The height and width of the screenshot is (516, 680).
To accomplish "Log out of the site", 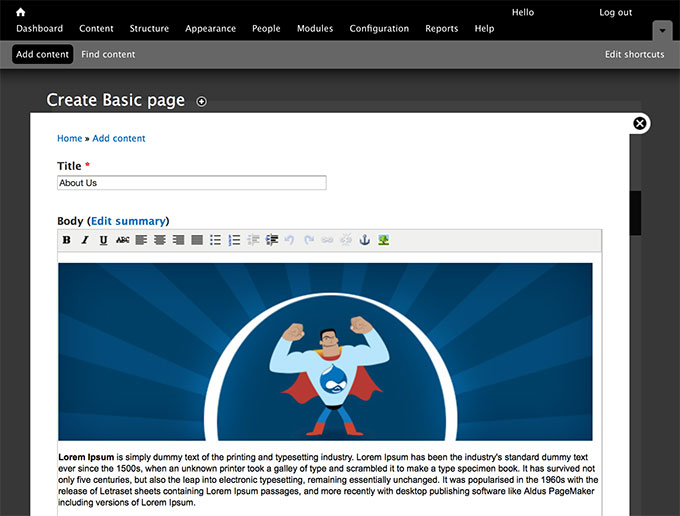I will pos(615,13).
